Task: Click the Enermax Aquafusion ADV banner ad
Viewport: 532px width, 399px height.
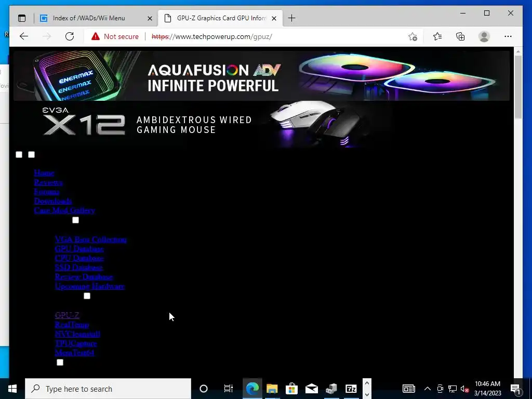Action: 261,76
